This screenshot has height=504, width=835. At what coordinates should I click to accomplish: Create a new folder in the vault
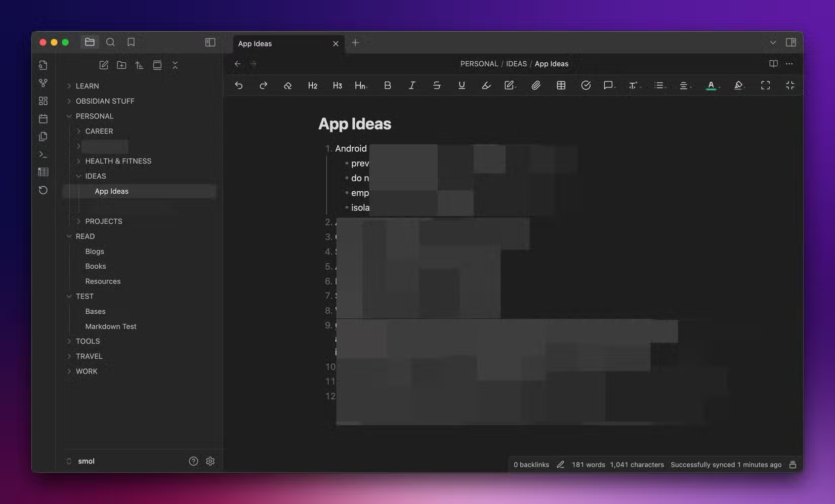point(121,65)
